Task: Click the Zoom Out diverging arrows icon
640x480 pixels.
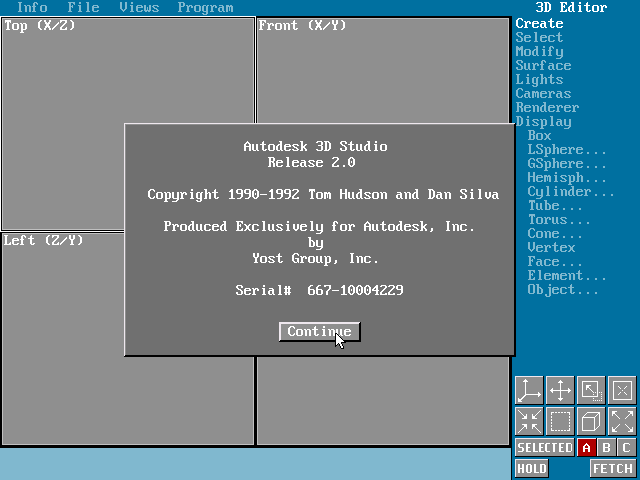Action: 622,421
